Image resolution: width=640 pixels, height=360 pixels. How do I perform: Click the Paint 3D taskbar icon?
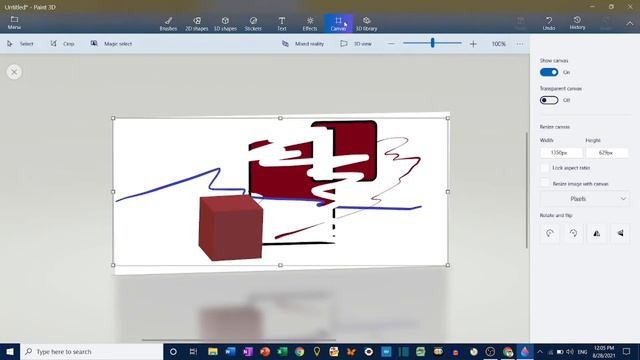tap(525, 351)
